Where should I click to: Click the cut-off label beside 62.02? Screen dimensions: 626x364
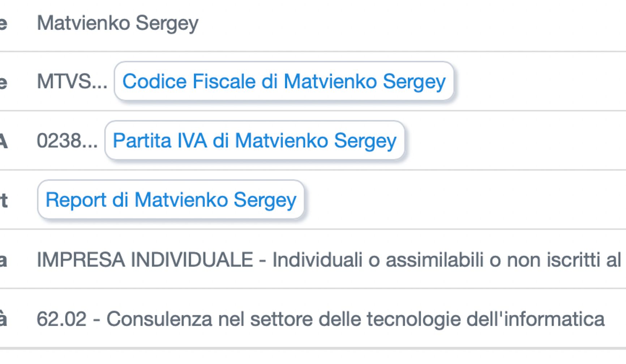[3, 319]
